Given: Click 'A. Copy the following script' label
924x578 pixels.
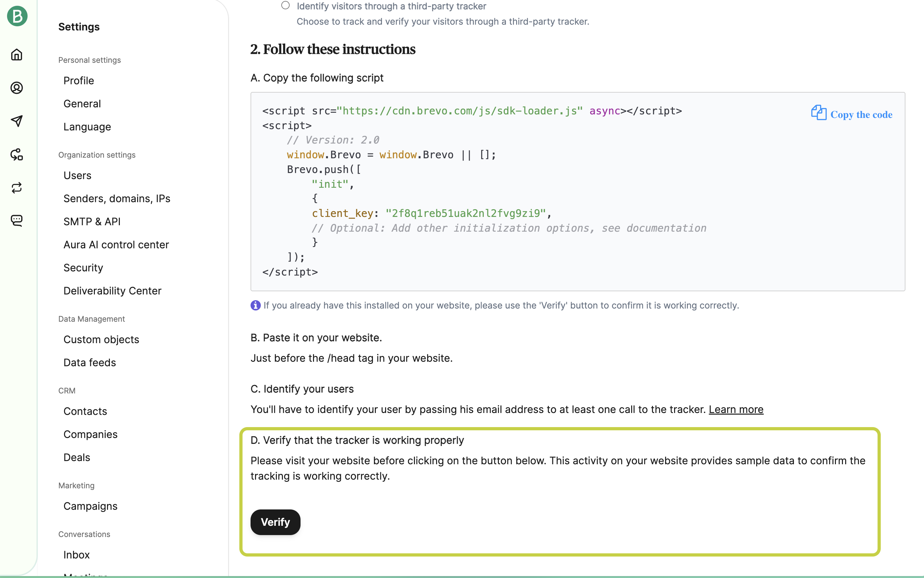Looking at the screenshot, I should (x=317, y=78).
